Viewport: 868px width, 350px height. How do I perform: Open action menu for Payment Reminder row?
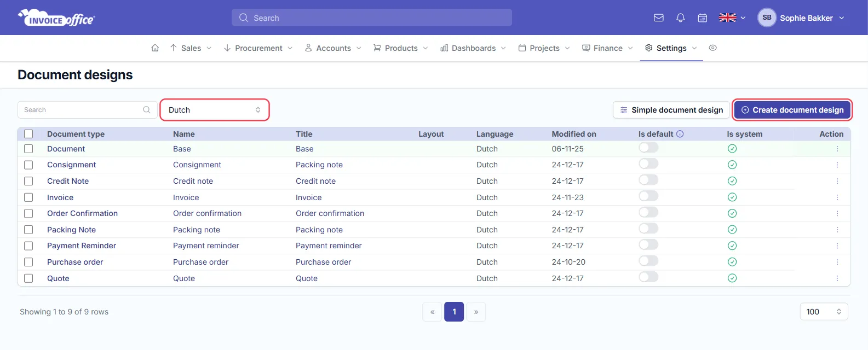tap(837, 246)
